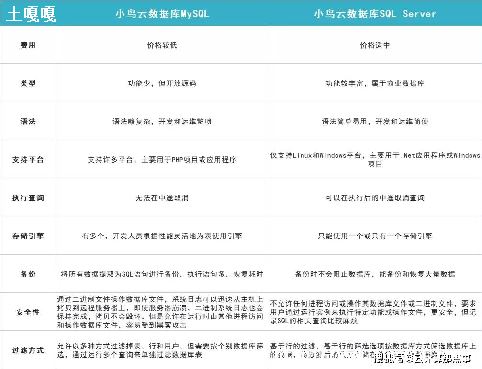Click the 备份 row label

point(28,274)
